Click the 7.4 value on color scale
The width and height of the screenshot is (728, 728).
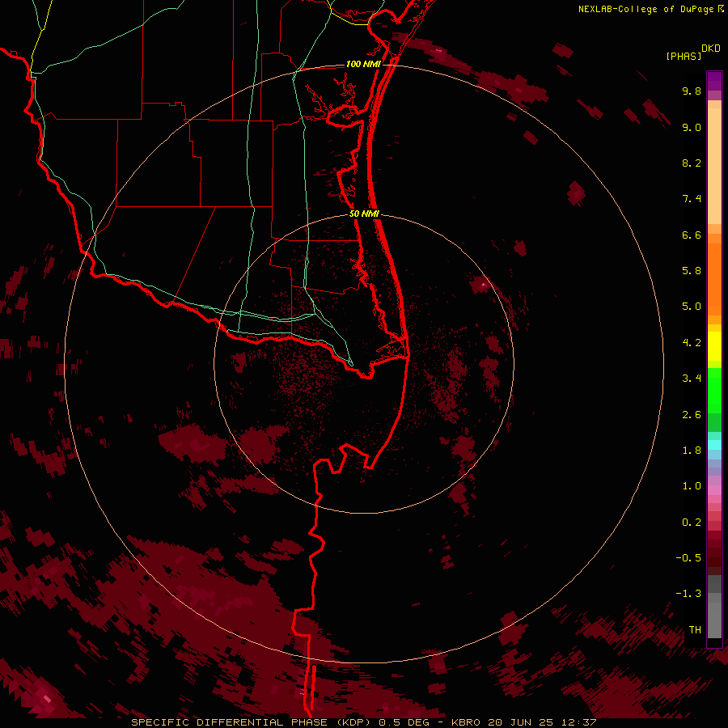coord(692,199)
